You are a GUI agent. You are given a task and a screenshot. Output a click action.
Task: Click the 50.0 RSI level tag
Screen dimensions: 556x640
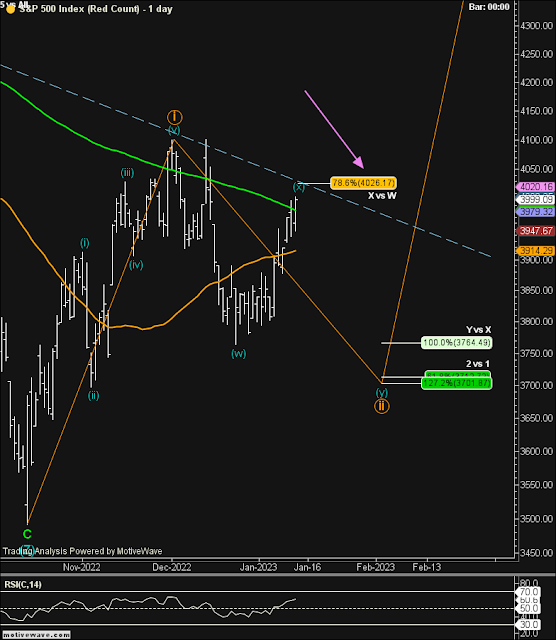pos(529,609)
